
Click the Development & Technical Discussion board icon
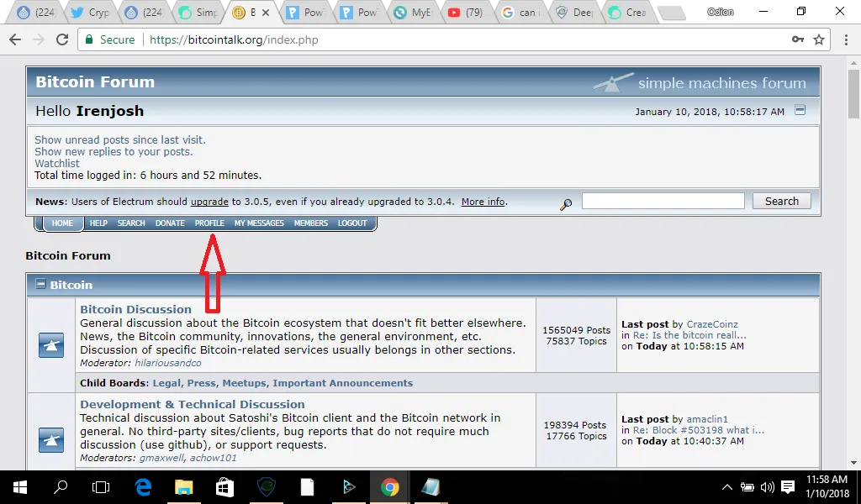pos(51,440)
